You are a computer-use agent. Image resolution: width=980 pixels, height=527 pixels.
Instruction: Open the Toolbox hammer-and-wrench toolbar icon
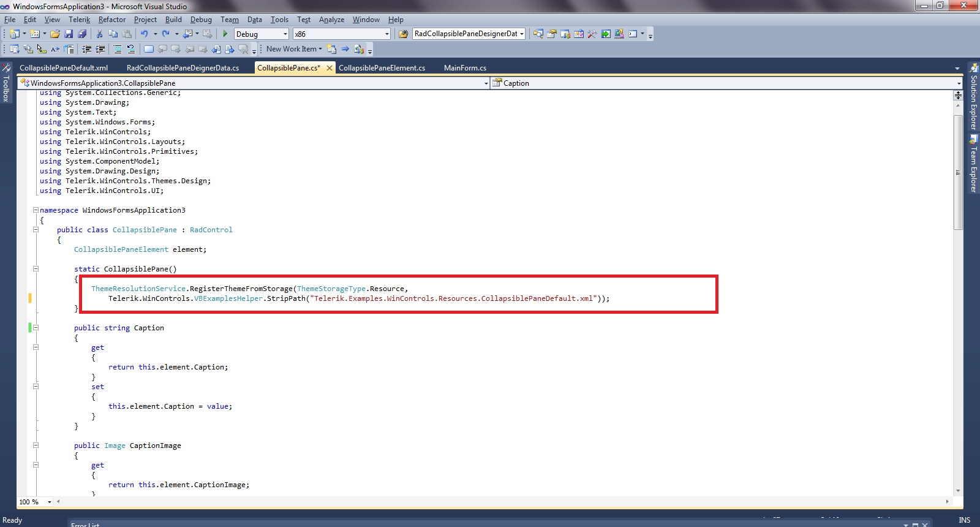point(592,34)
